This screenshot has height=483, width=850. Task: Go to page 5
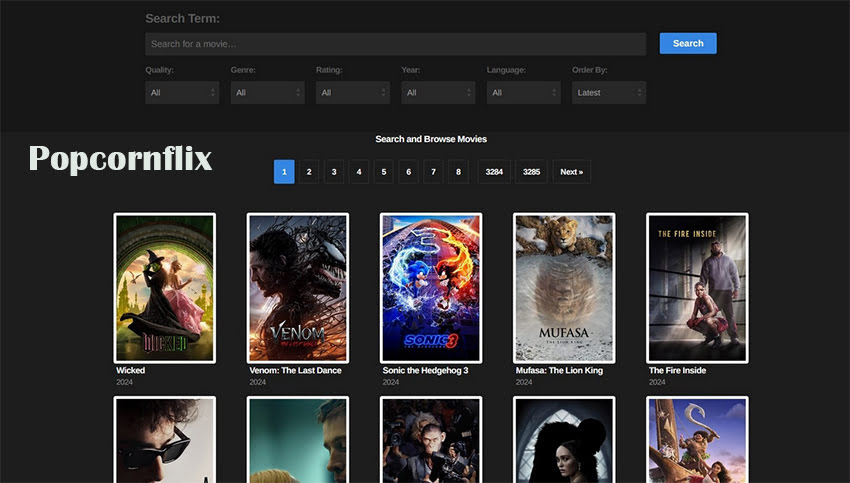pos(384,172)
